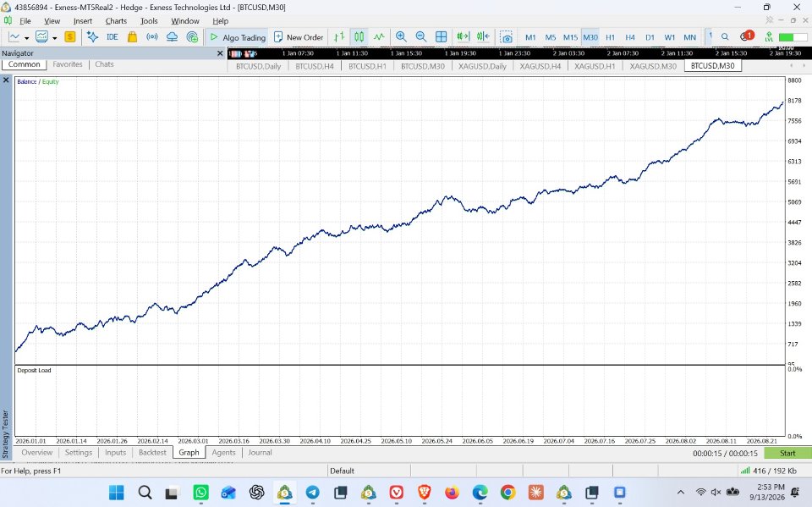
Task: Zoom out on the chart
Action: point(421,36)
